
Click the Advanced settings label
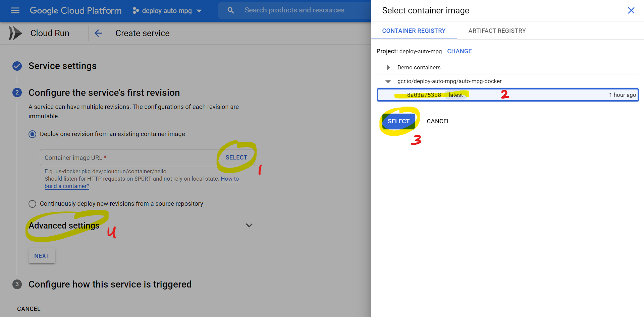click(64, 226)
